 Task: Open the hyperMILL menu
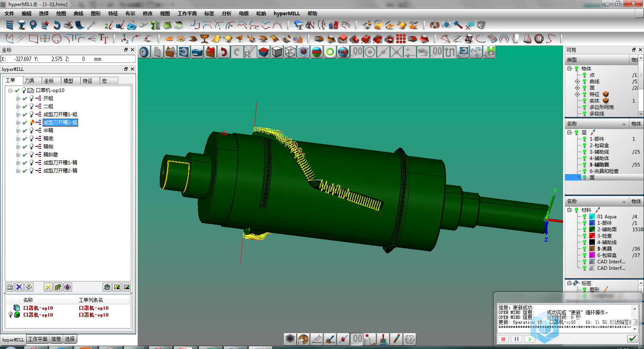pyautogui.click(x=287, y=13)
